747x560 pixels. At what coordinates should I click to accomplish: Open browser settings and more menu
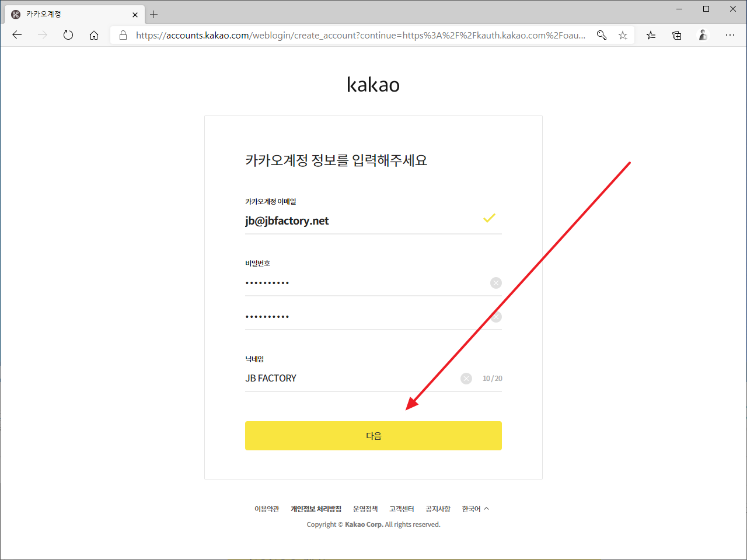point(730,35)
